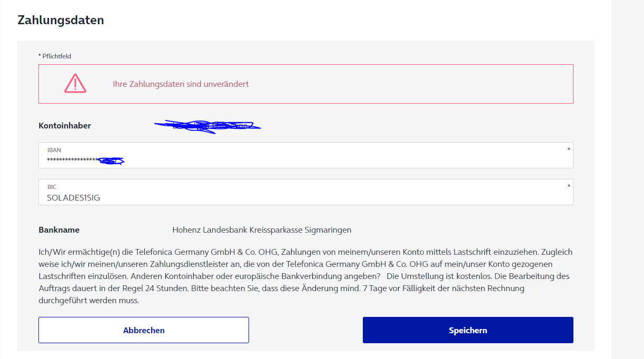Click the Pflichtfeld note at top
This screenshot has width=644, height=359.
tap(55, 56)
